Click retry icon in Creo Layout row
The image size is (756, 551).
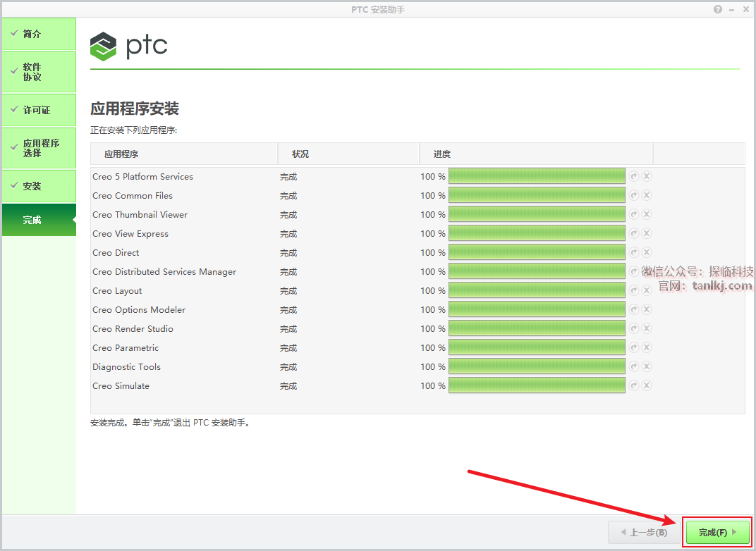[x=634, y=290]
